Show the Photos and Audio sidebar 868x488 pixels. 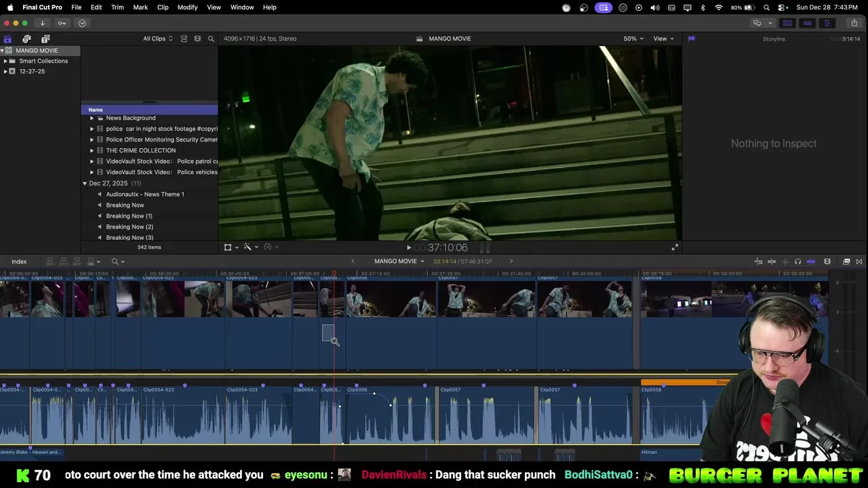[26, 39]
